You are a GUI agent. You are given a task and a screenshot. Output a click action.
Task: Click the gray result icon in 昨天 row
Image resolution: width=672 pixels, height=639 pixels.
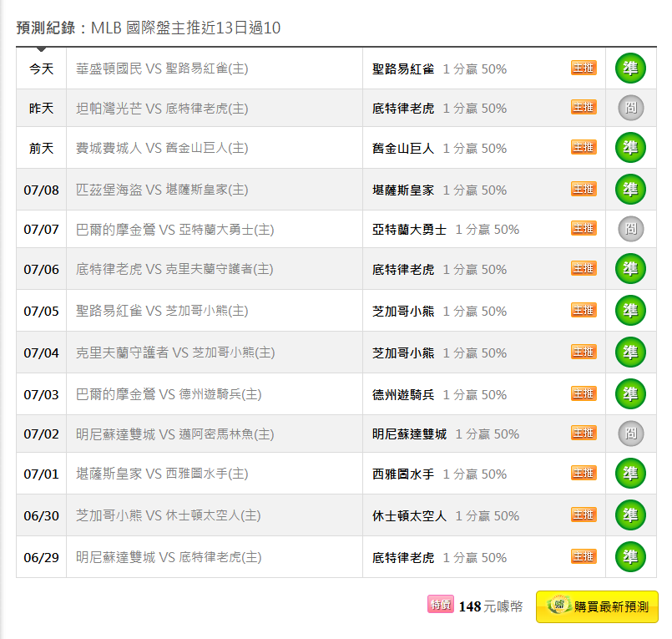click(630, 108)
